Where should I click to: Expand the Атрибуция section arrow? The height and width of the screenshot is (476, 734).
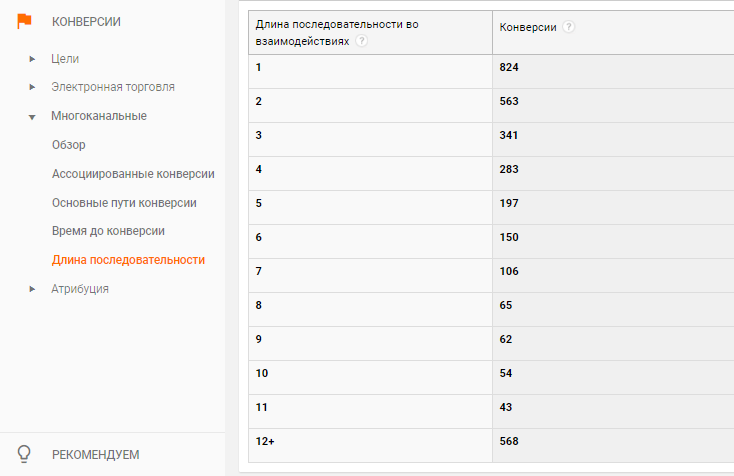pos(32,289)
